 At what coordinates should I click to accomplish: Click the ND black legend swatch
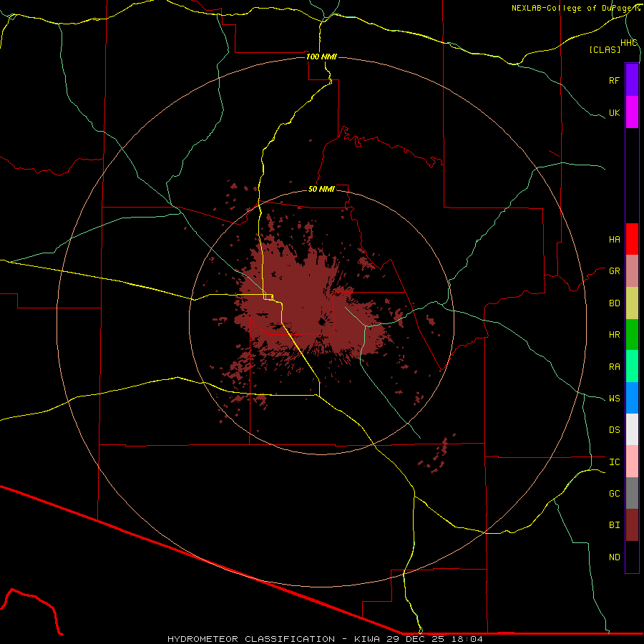click(632, 557)
